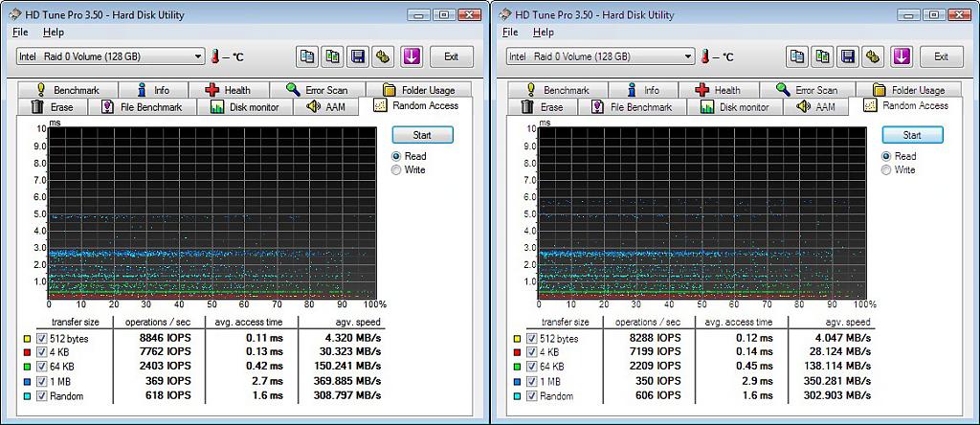Uncheck 1 MB checkbox in left window

point(41,381)
